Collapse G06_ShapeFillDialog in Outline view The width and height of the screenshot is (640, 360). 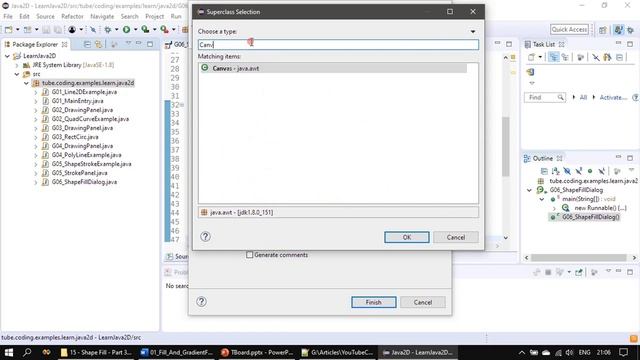[x=529, y=190]
